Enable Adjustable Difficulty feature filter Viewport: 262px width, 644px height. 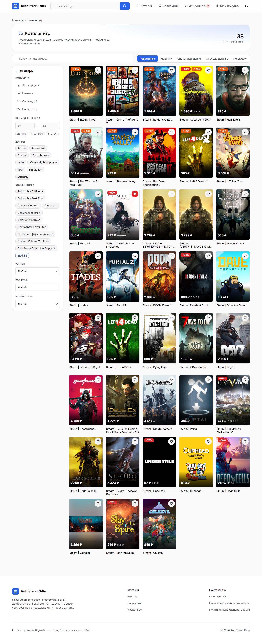coord(30,191)
